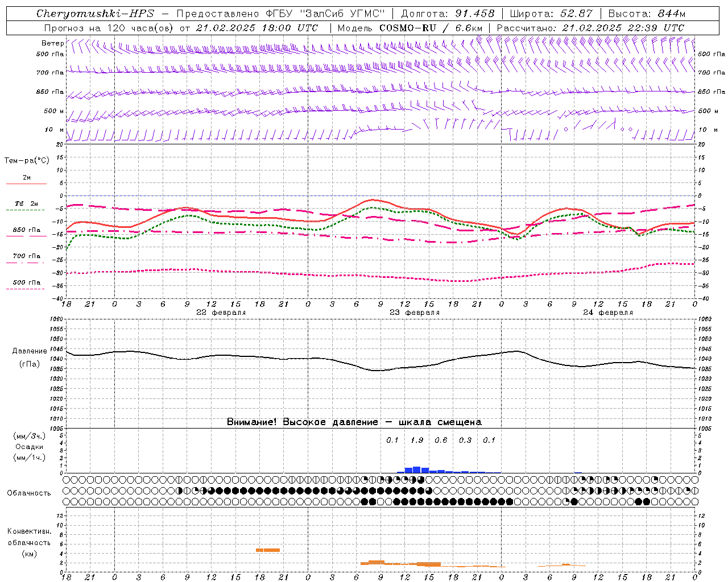The image size is (728, 582).
Task: Click the Cheryomushki-HPS station title
Action: pyautogui.click(x=95, y=14)
